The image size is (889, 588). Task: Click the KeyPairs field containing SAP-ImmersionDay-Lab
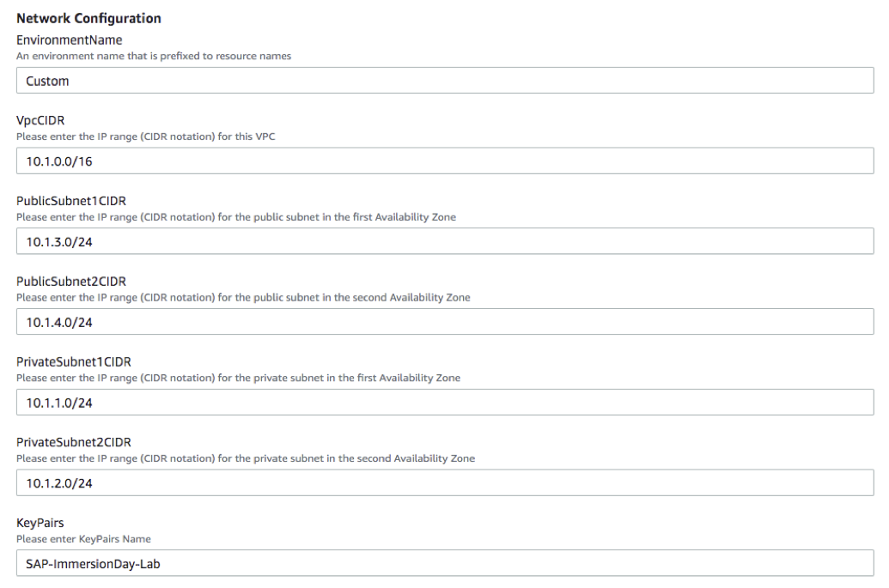[x=445, y=563]
